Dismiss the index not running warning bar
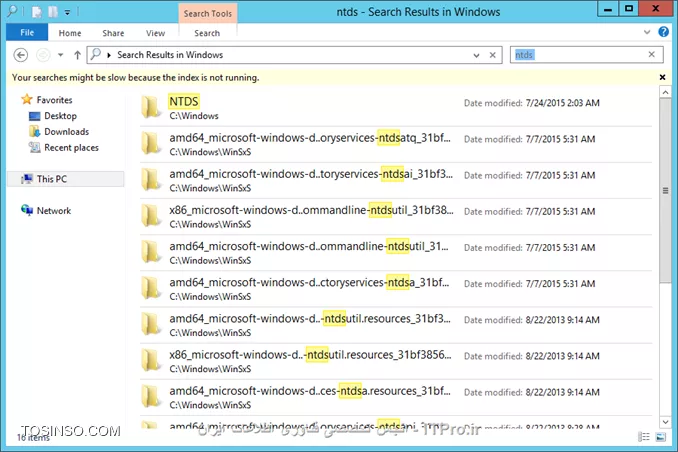Image resolution: width=678 pixels, height=452 pixels. pyautogui.click(x=662, y=77)
